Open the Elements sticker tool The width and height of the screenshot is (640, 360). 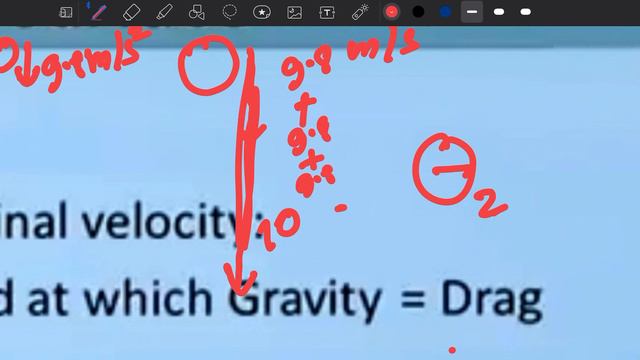click(262, 12)
